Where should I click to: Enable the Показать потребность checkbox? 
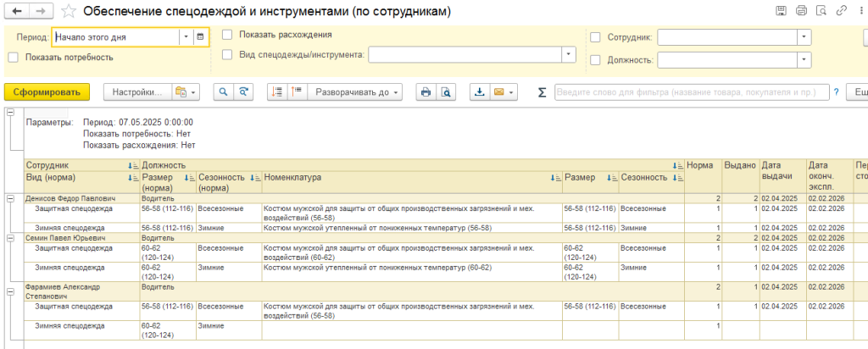[13, 58]
